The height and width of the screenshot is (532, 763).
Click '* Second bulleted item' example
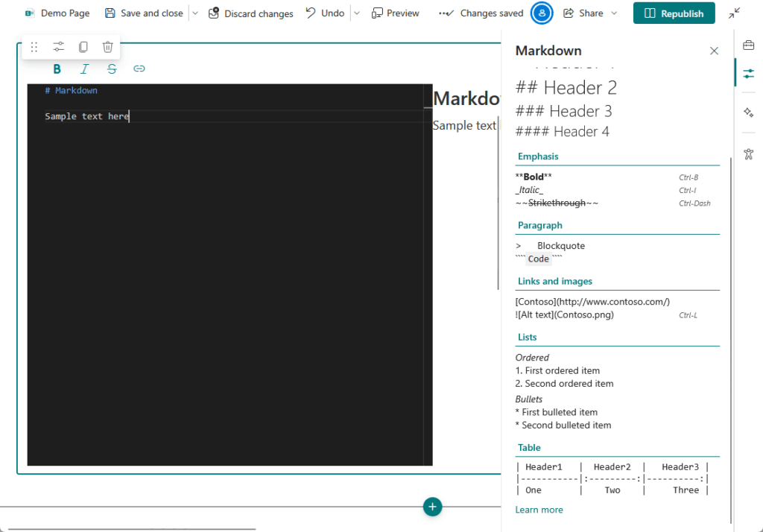point(563,425)
